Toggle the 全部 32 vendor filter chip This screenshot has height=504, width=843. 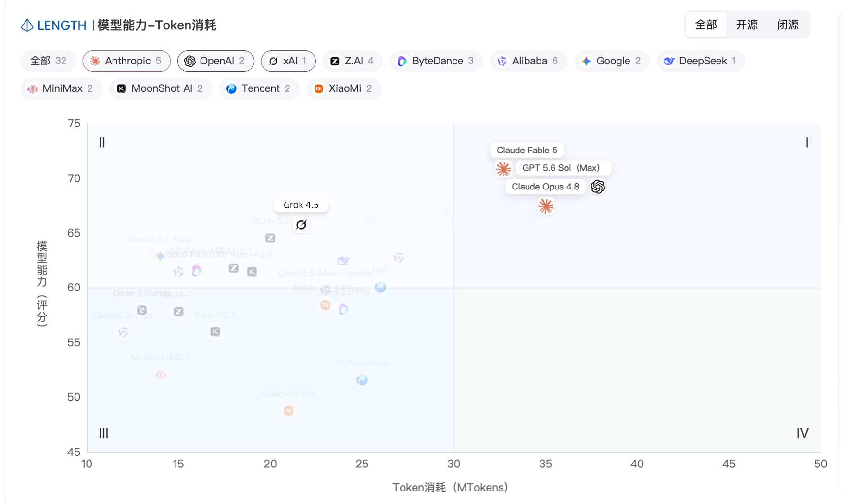(x=48, y=61)
